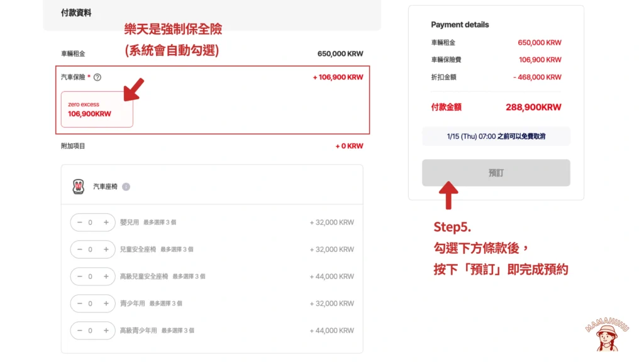Decrease 高級青少年用 seat count with minus
The height and width of the screenshot is (362, 644).
point(79,331)
